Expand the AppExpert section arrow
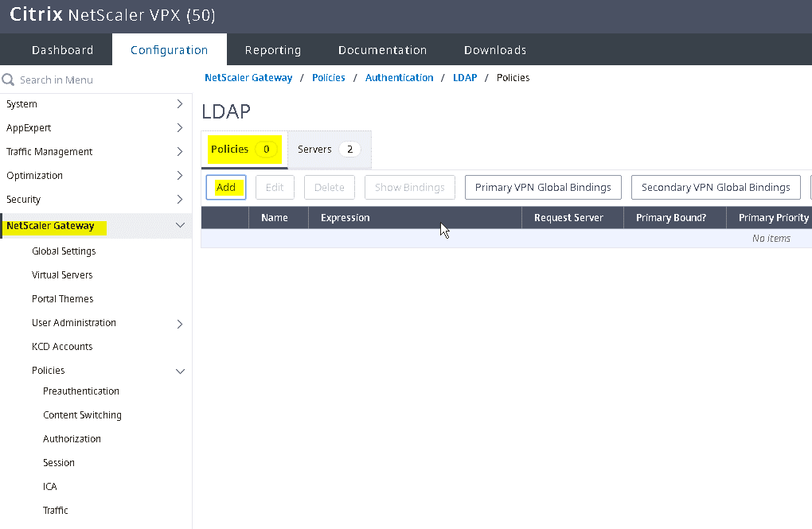Image resolution: width=812 pixels, height=529 pixels. pos(180,128)
